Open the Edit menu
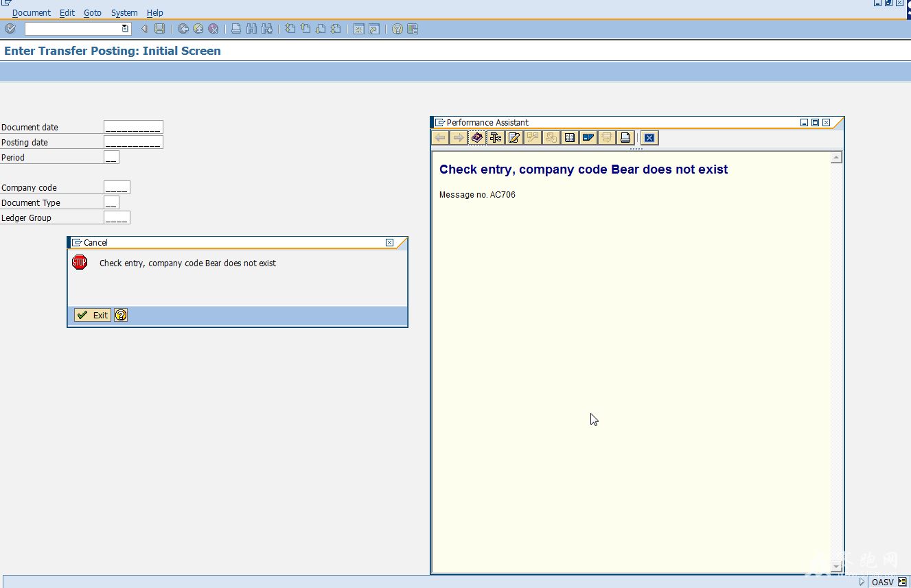Image resolution: width=911 pixels, height=588 pixels. click(67, 12)
